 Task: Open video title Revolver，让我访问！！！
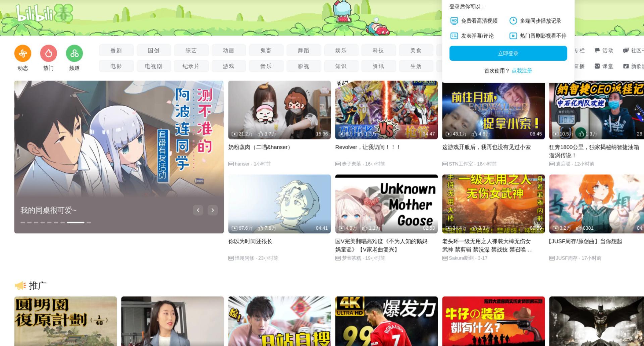point(368,147)
